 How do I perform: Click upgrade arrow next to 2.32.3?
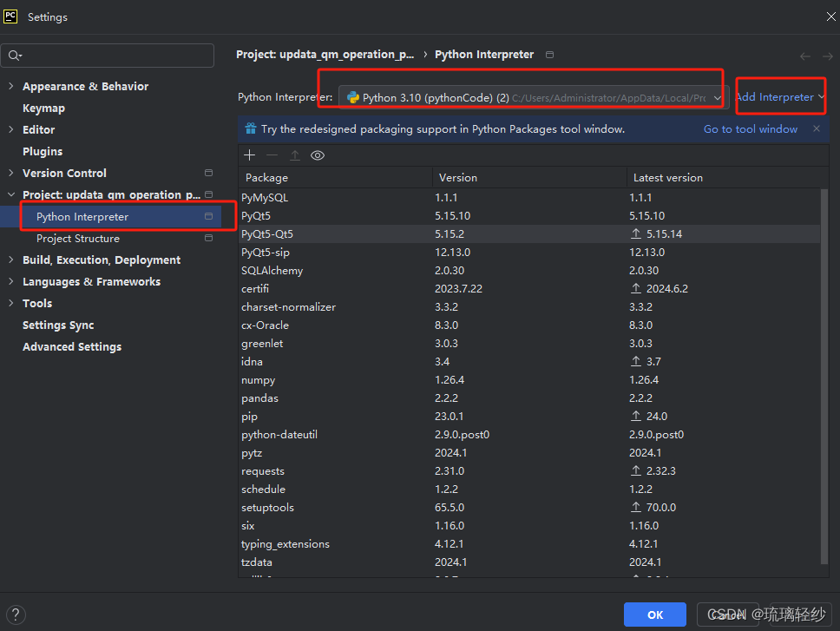click(636, 470)
